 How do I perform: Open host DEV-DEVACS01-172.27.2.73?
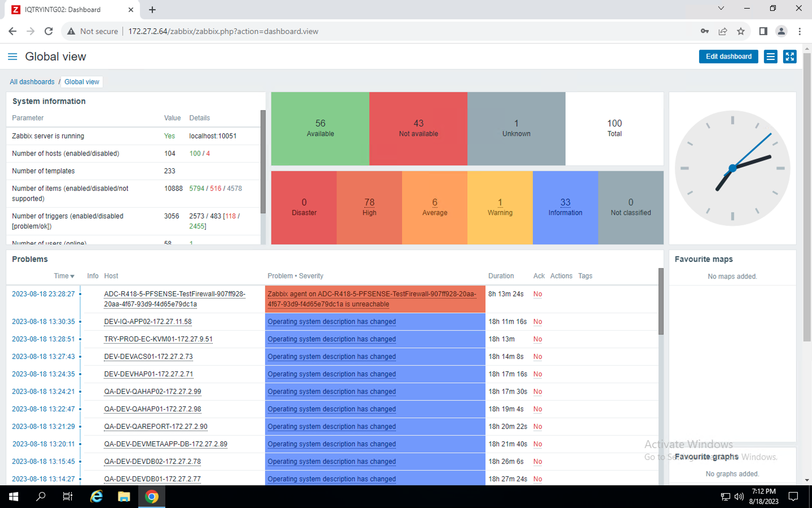click(148, 356)
